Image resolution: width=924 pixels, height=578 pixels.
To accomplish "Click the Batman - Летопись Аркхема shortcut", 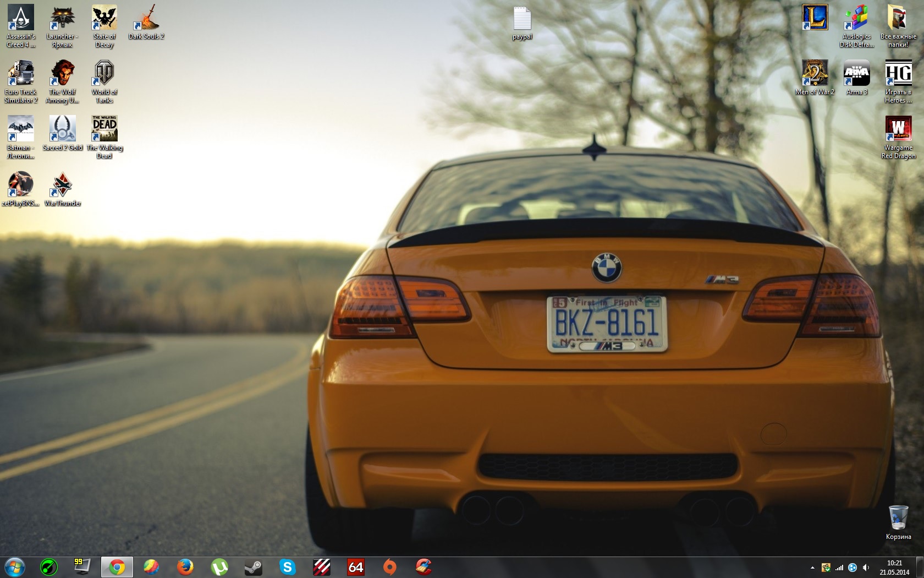I will pyautogui.click(x=21, y=137).
